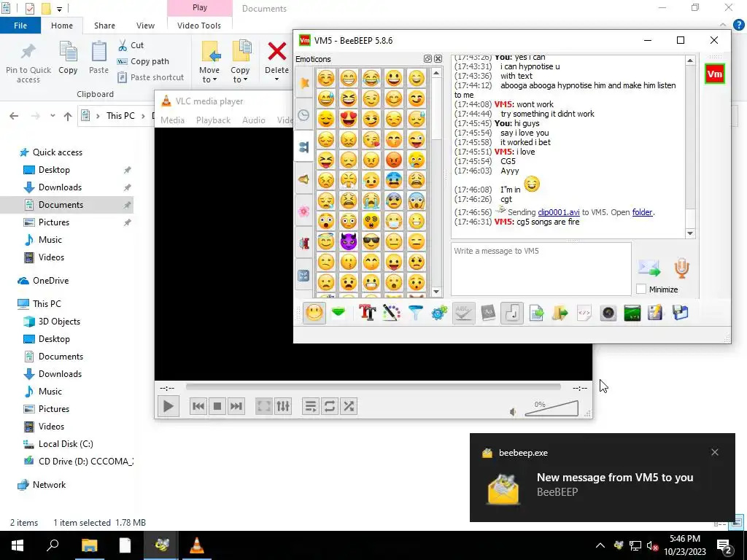This screenshot has height=560, width=747.
Task: Stop VLC playback
Action: pyautogui.click(x=217, y=406)
